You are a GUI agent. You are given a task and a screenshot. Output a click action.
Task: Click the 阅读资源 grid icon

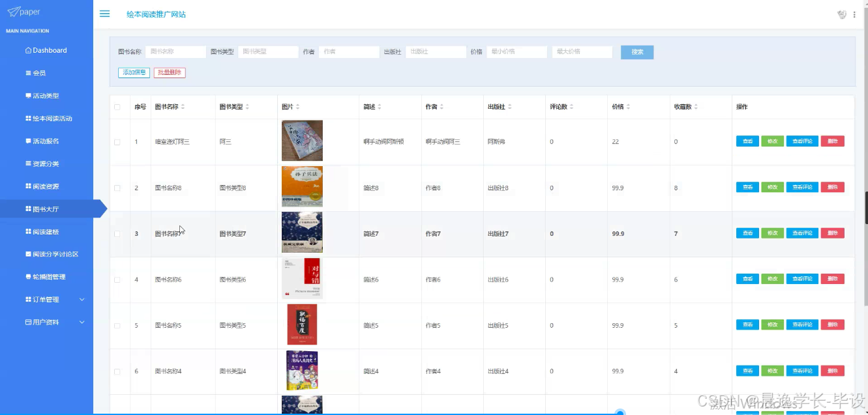(28, 186)
